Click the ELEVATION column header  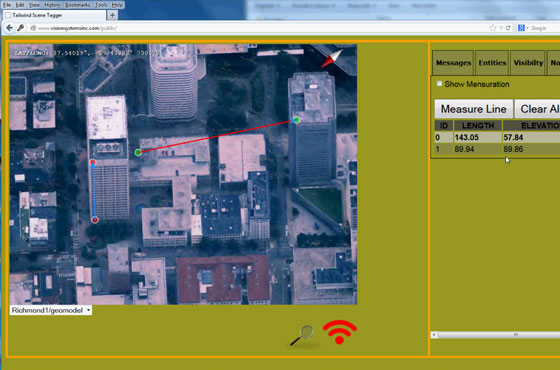pos(531,126)
